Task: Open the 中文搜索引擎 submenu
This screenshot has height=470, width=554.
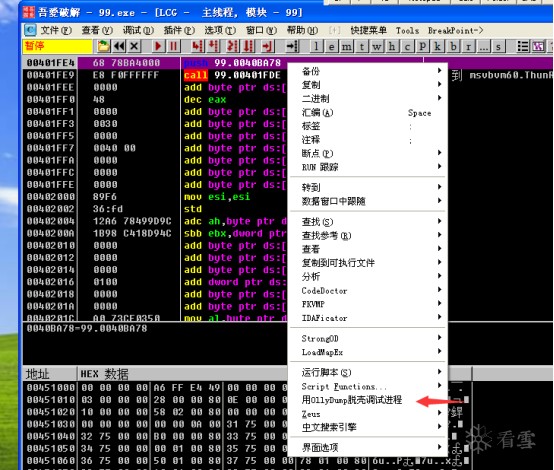Action: (367, 427)
